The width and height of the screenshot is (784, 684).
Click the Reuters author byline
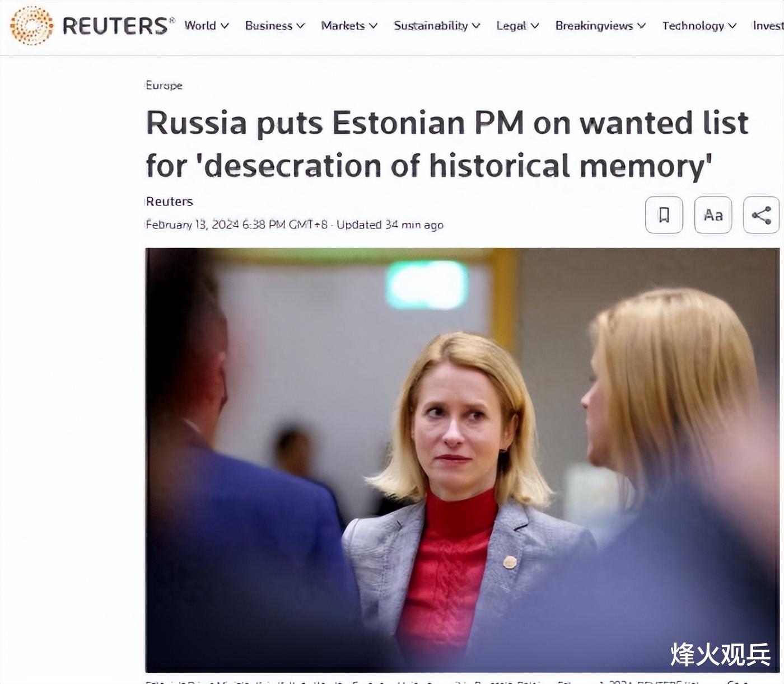click(169, 202)
